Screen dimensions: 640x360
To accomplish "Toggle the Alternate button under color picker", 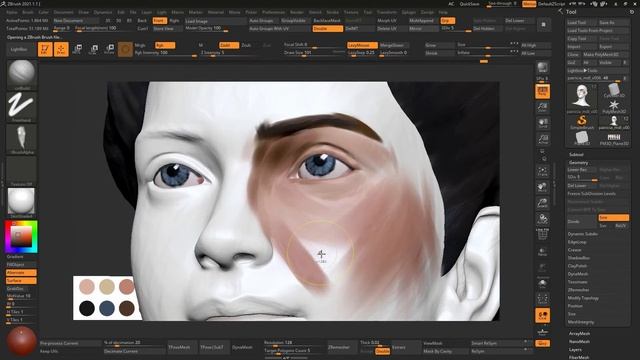I will click(x=21, y=273).
